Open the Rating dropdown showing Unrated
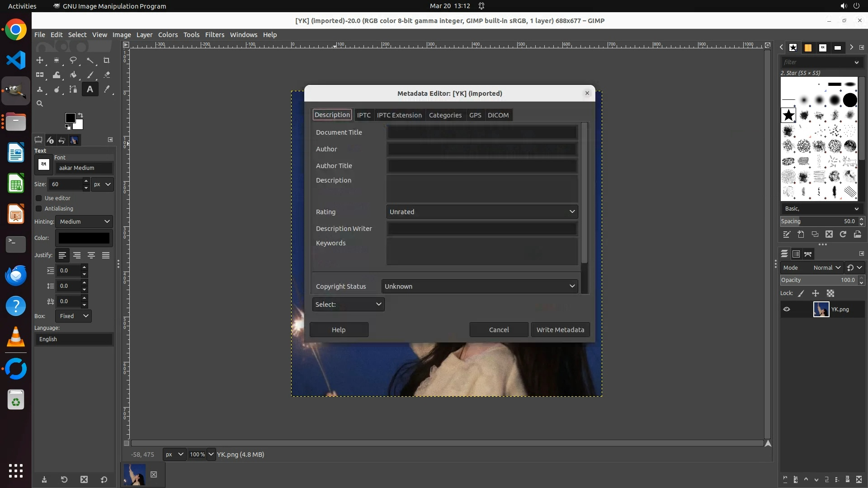 (x=482, y=212)
